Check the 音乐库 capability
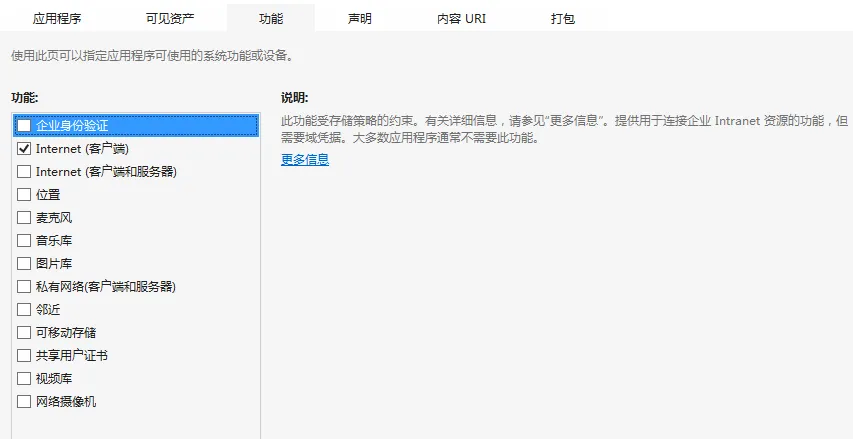Viewport: 853px width, 439px height. 24,241
